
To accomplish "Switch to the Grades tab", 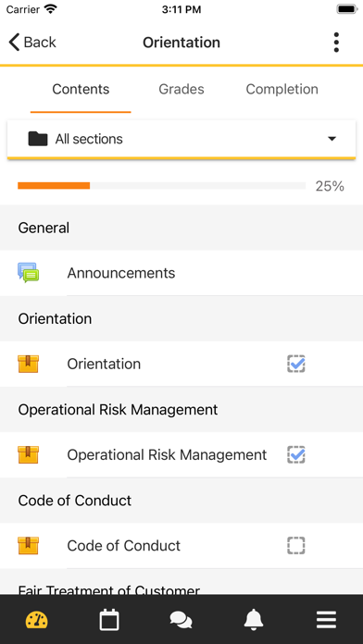I will coord(181,89).
